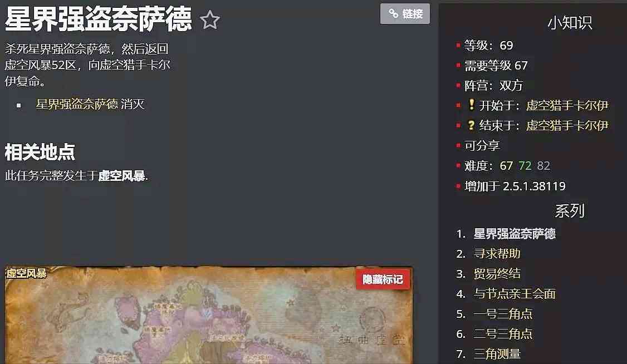The image size is (627, 364).
Task: Select 二号三角点 in the series list
Action: (x=503, y=333)
